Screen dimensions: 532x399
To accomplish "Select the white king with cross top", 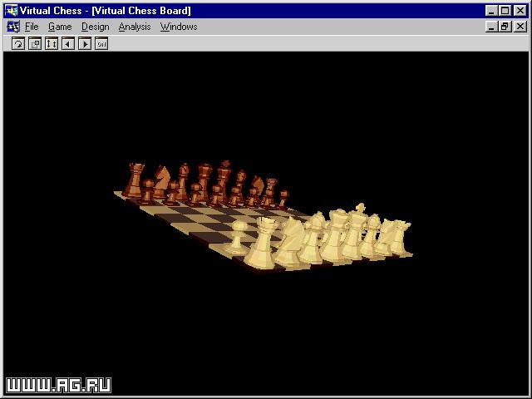I will point(354,231).
